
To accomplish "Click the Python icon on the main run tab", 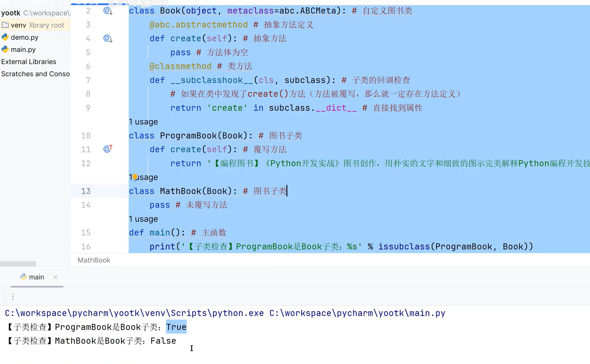I will point(23,277).
